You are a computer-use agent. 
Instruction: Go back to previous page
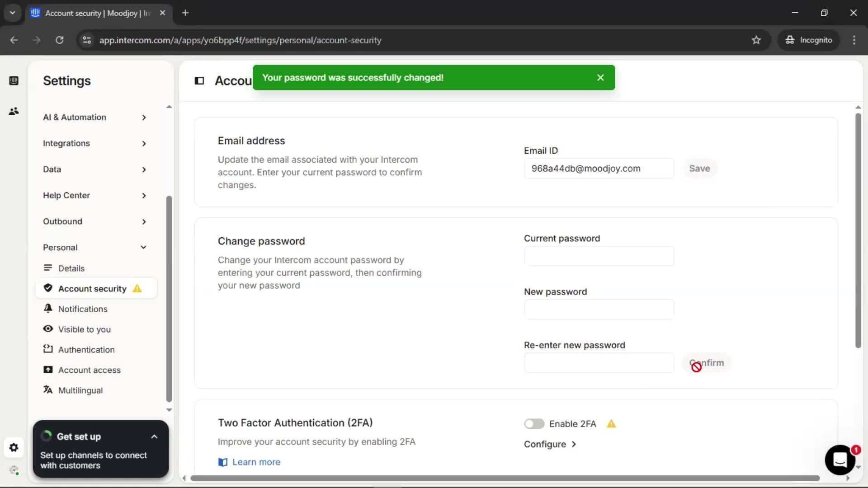(14, 40)
